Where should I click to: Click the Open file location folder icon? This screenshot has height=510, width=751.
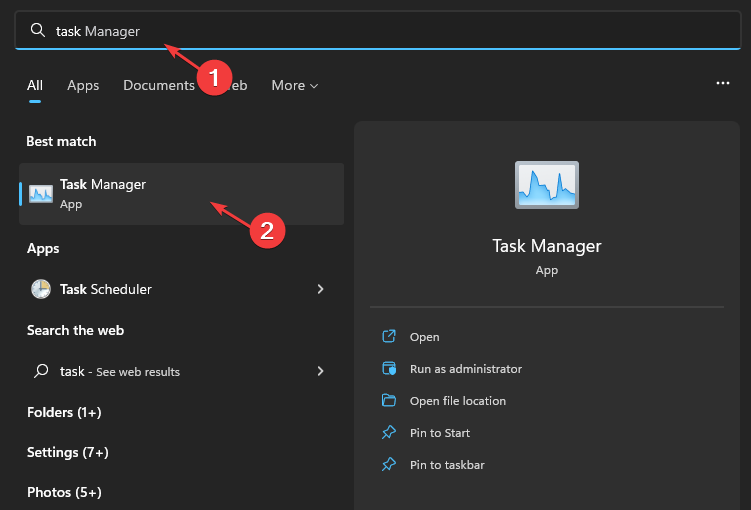(x=389, y=400)
